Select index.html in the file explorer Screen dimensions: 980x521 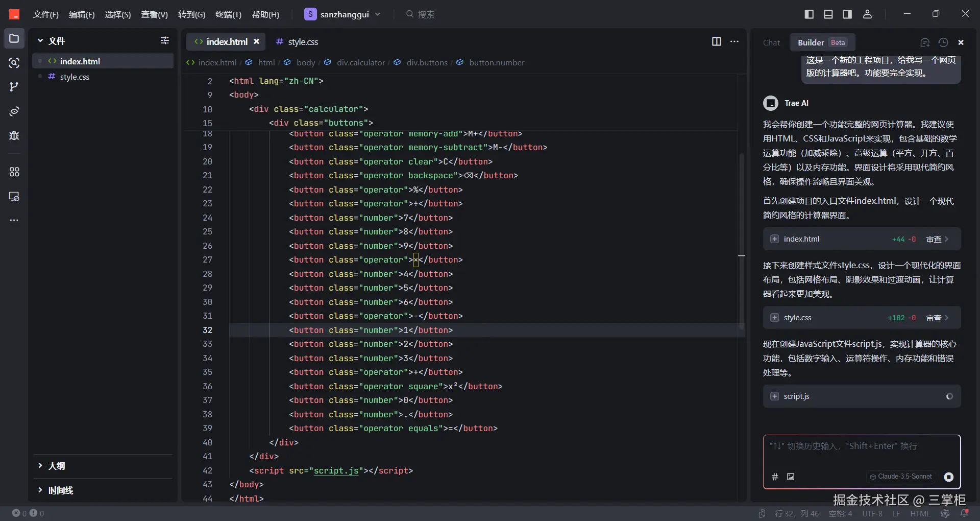pos(103,61)
